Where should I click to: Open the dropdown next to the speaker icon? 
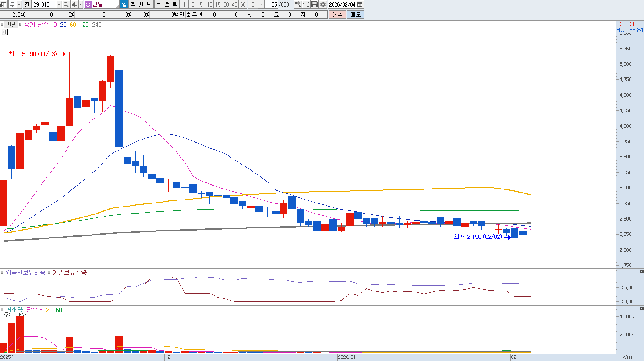81,4
